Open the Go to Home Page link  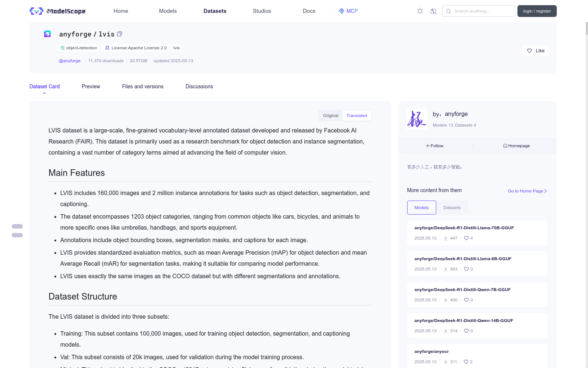(527, 191)
